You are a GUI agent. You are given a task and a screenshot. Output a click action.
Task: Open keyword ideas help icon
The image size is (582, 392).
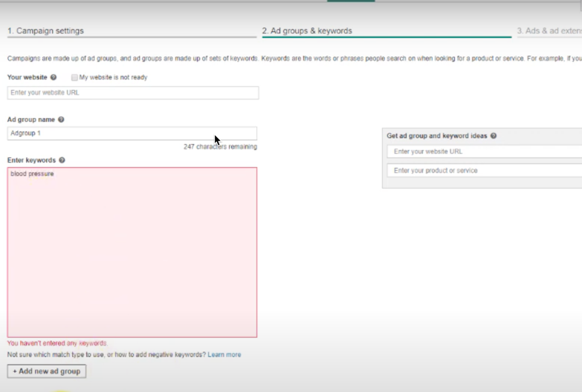[x=494, y=136]
